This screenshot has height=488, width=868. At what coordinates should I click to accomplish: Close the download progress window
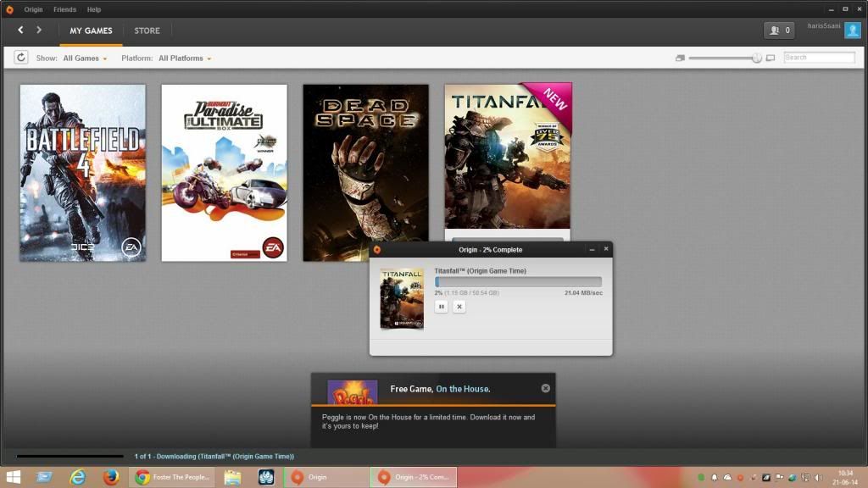[606, 249]
